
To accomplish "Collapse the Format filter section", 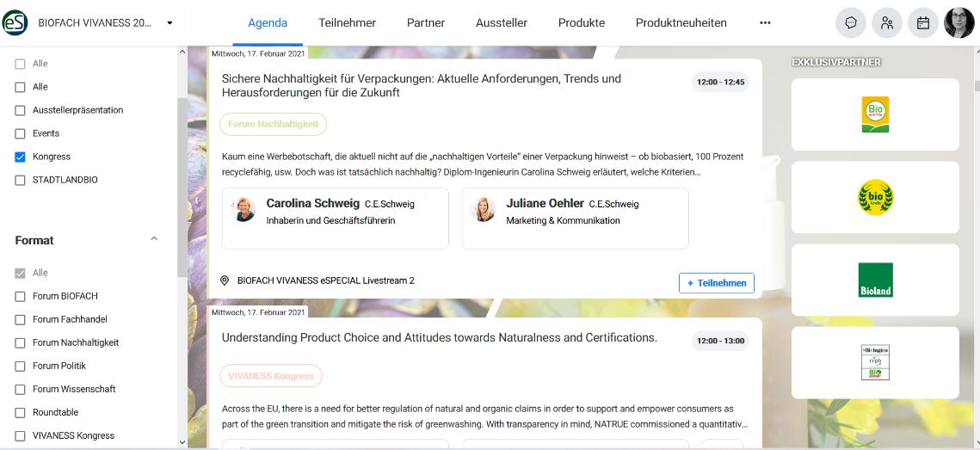I will tap(154, 239).
